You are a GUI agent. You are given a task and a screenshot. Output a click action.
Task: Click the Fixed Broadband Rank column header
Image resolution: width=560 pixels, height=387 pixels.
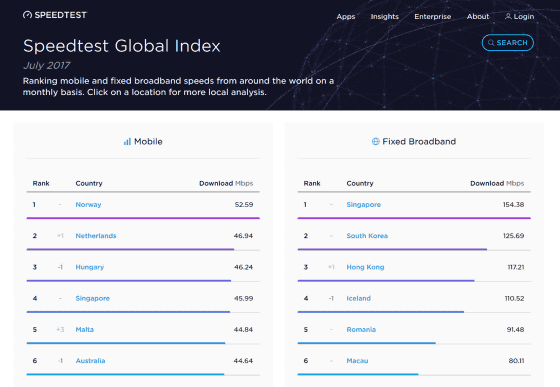[312, 183]
